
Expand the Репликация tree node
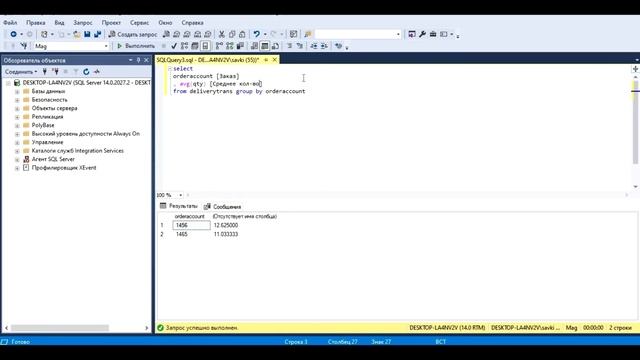[x=17, y=117]
